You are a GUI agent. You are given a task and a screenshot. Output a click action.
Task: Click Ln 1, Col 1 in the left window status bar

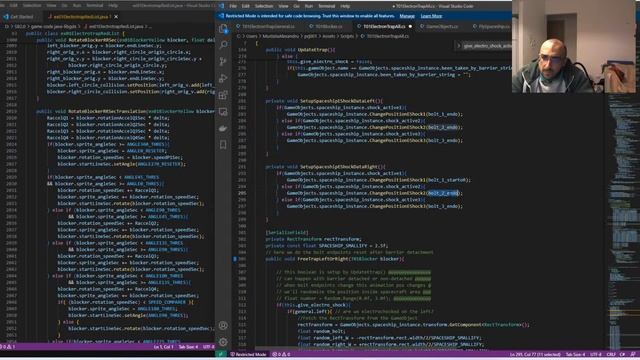coord(164,347)
